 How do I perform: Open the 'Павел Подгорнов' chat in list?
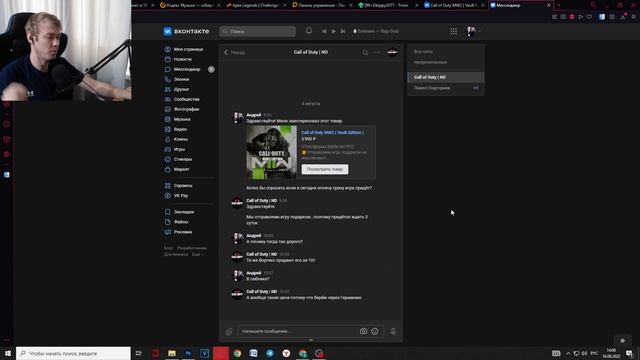point(446,88)
